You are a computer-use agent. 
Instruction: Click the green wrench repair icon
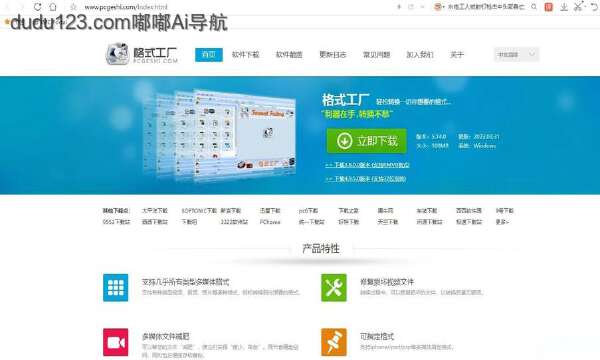334,287
